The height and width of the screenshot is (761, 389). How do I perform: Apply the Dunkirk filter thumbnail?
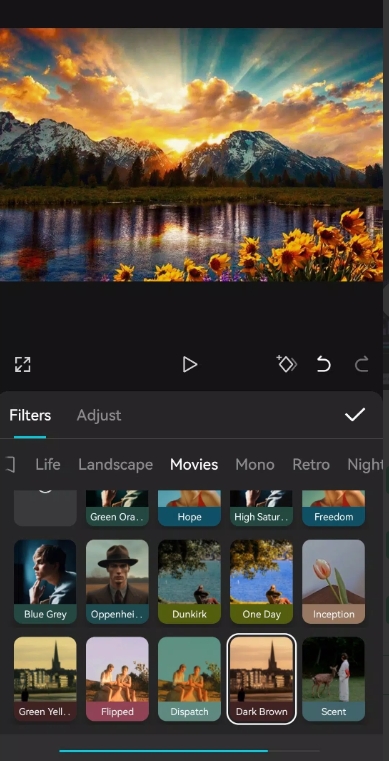point(189,581)
